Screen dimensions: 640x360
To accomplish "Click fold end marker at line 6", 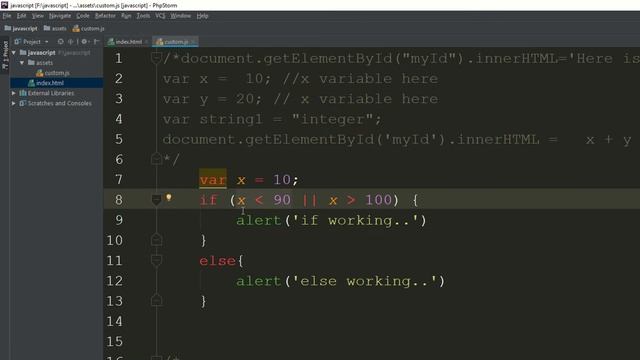I will click(156, 159).
